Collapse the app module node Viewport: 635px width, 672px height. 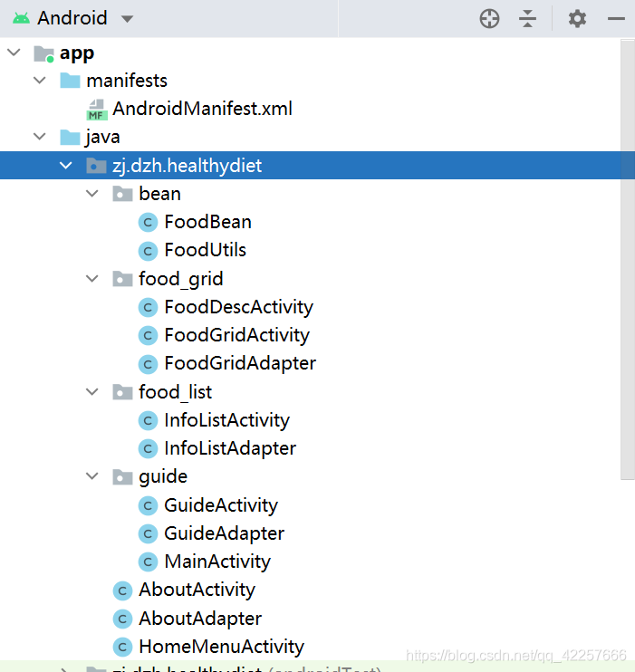coord(14,53)
